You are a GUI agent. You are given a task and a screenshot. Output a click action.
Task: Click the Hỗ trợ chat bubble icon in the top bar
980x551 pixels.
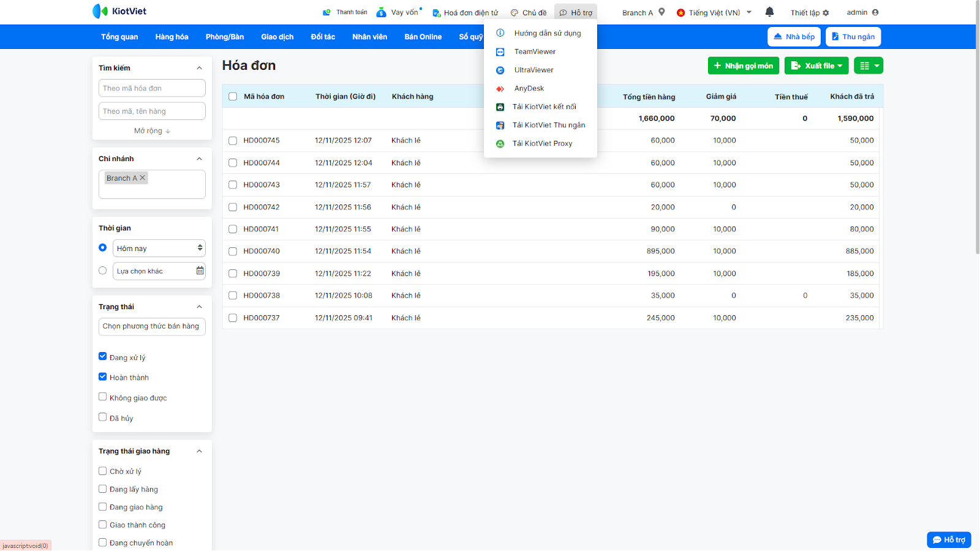point(563,13)
